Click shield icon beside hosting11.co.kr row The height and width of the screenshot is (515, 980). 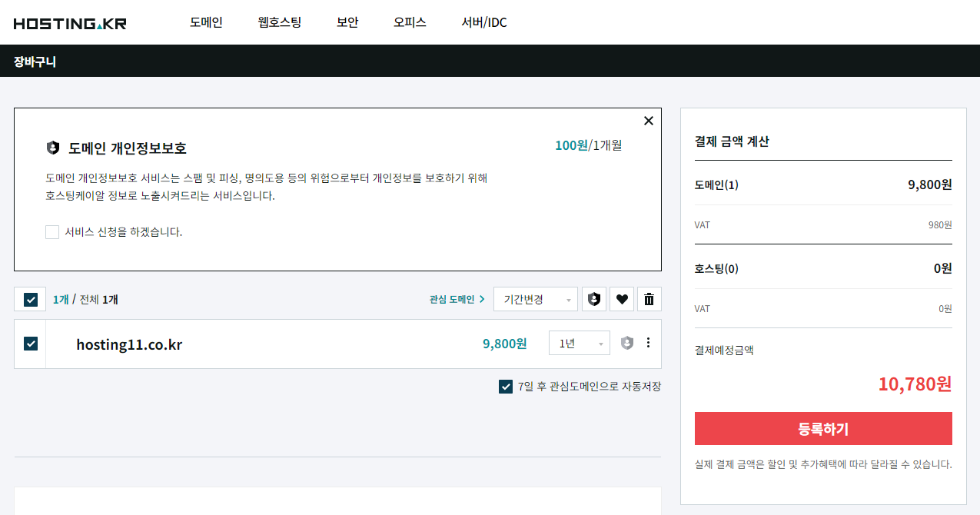[x=627, y=344]
